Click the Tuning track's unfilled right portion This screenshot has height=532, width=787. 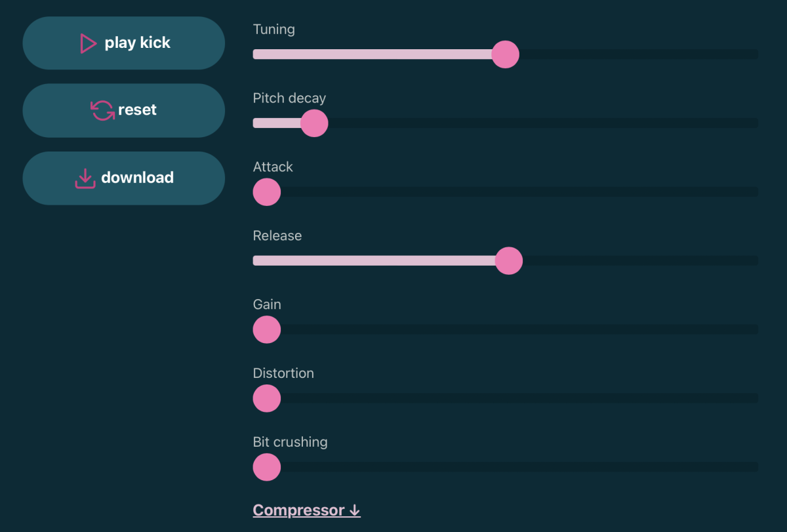tap(636, 54)
